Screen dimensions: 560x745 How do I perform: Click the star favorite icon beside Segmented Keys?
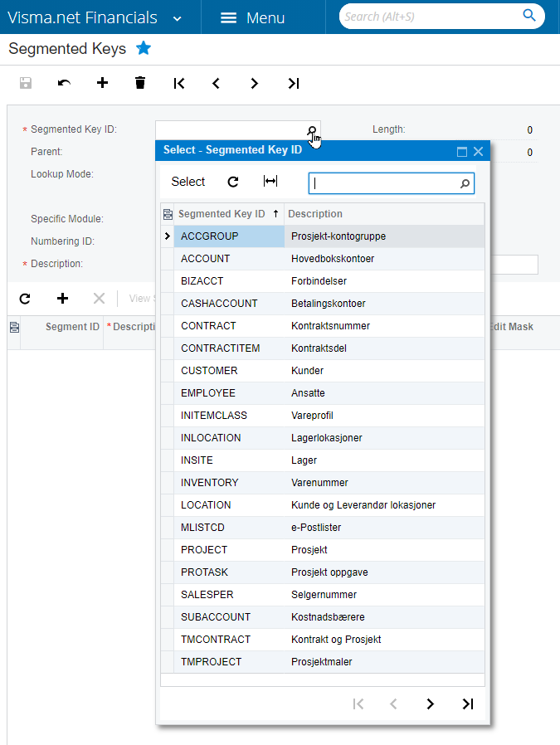pos(144,48)
